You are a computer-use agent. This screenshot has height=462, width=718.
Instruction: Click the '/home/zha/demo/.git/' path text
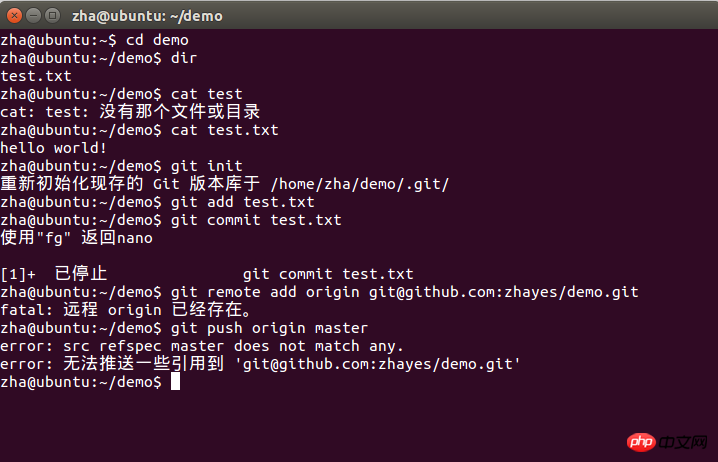click(360, 184)
